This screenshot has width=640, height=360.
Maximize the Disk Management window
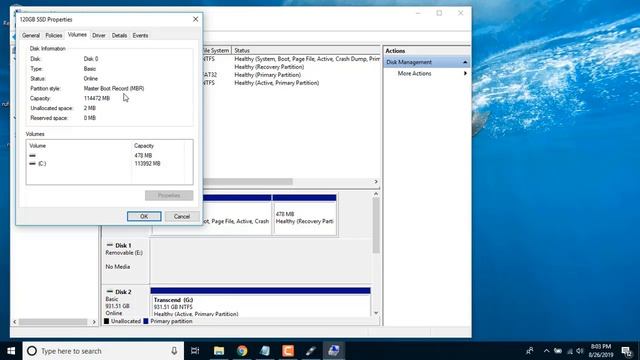tap(439, 13)
